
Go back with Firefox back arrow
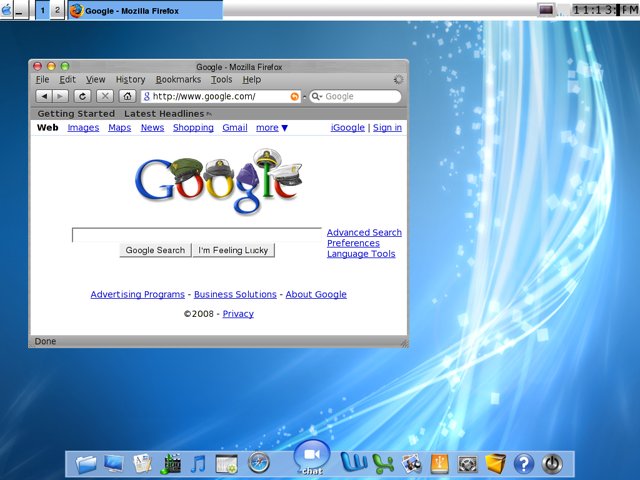pyautogui.click(x=44, y=96)
